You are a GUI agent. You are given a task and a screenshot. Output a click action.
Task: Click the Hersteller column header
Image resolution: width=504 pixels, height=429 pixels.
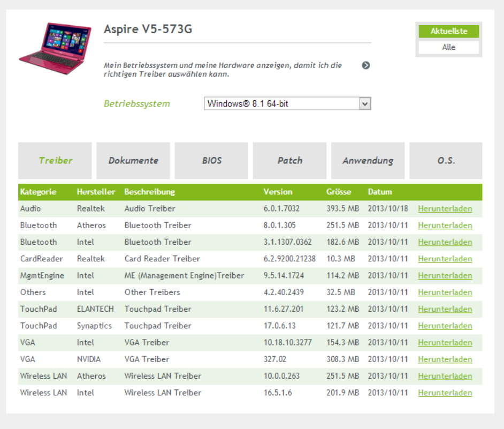click(96, 192)
